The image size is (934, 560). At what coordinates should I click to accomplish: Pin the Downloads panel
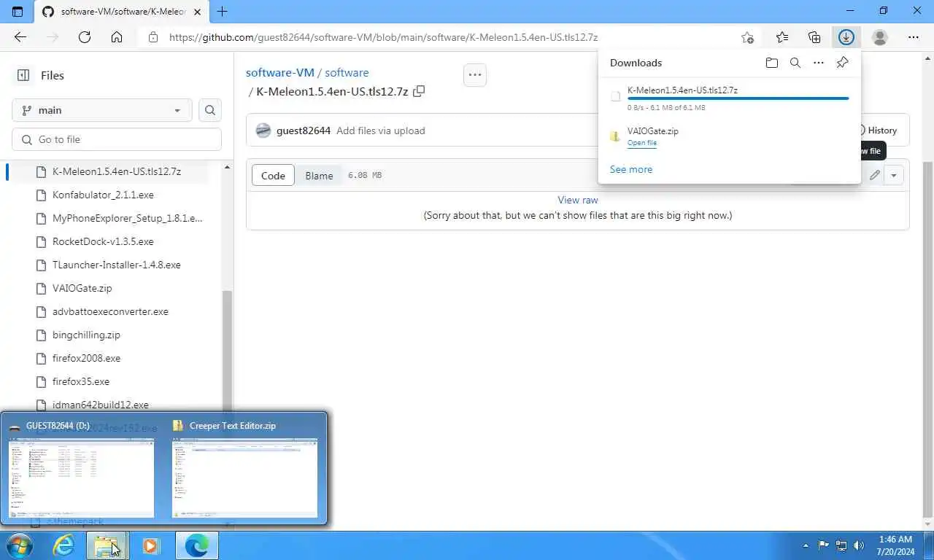[842, 63]
